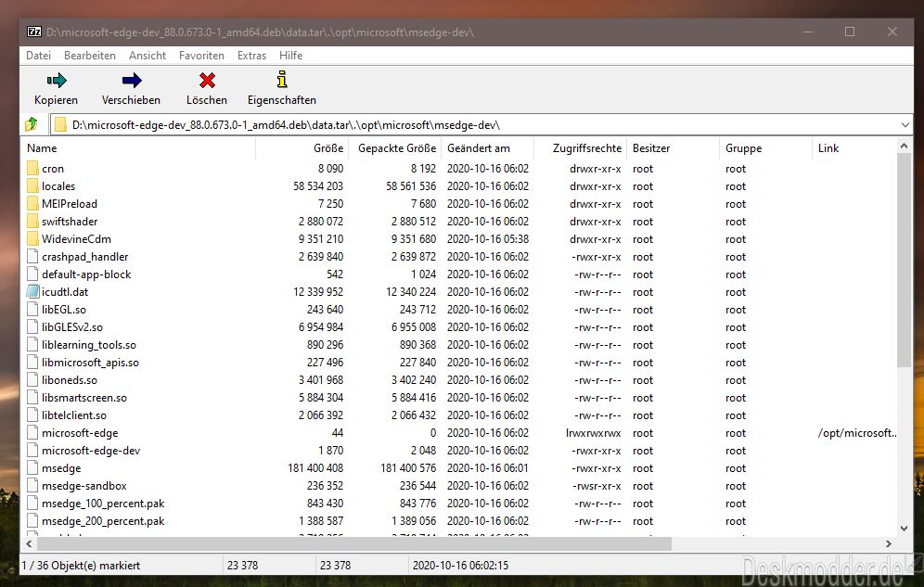Open the Datei menu
The width and height of the screenshot is (924, 587).
click(38, 56)
